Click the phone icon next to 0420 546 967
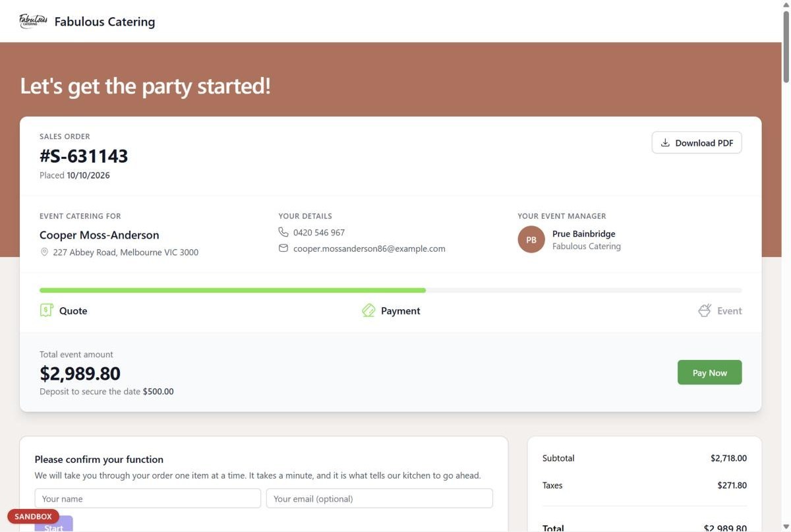This screenshot has width=791, height=532. pos(283,232)
